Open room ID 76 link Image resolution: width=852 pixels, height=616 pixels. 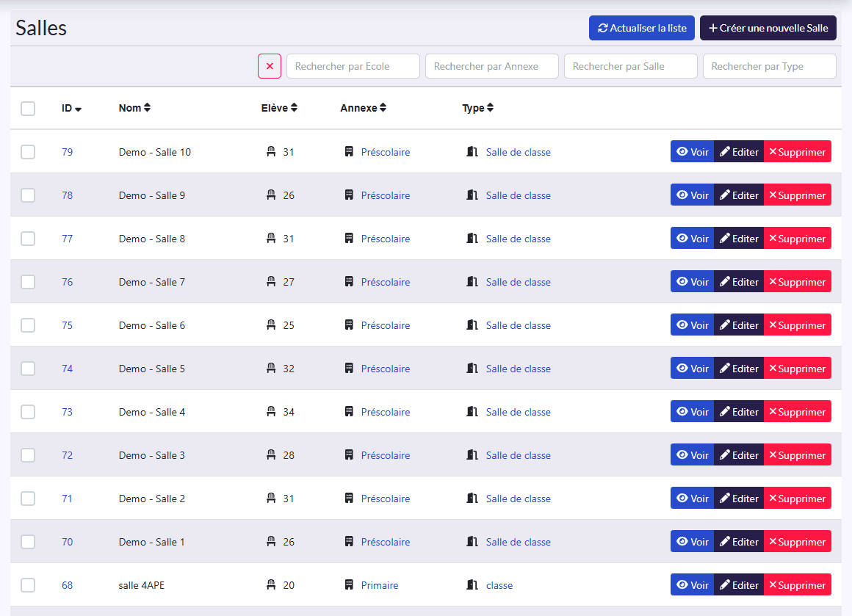[68, 282]
